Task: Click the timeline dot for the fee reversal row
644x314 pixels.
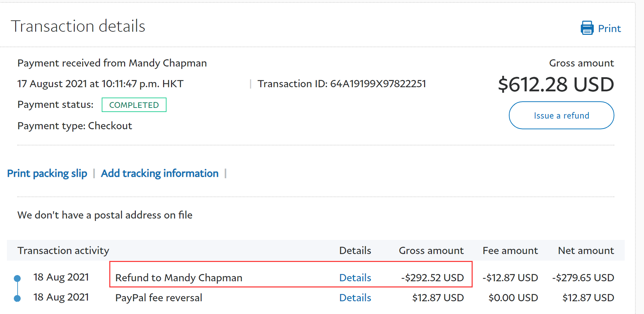Action: point(17,298)
